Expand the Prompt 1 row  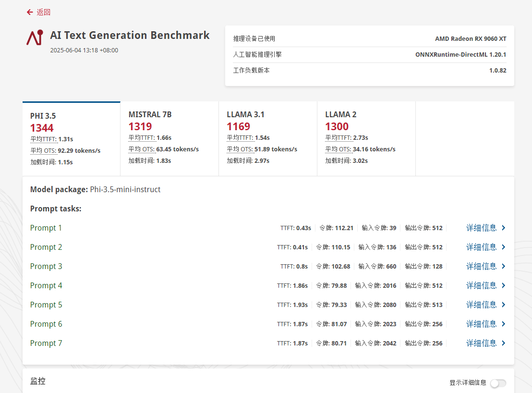point(46,228)
